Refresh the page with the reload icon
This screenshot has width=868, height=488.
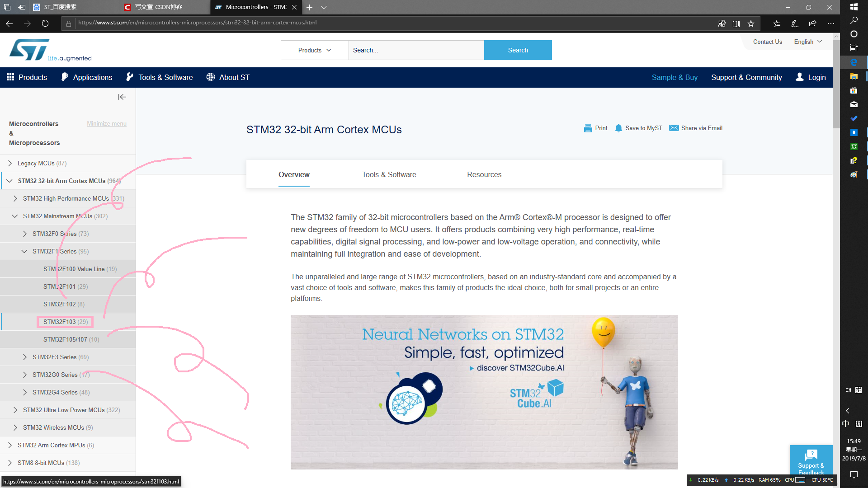45,23
